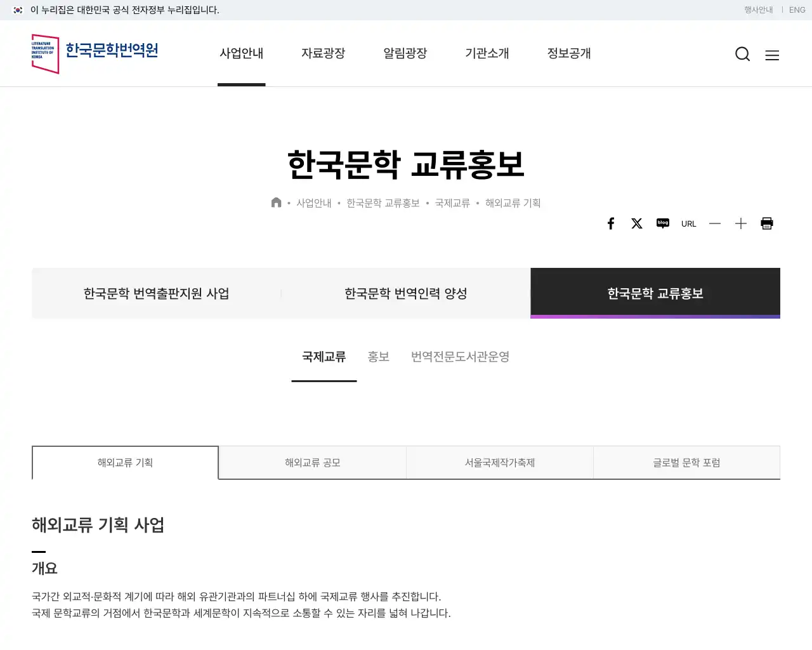Viewport: 812px width, 650px height.
Task: Select 한국문학 번역출판지원 사업 section
Action: 155,293
